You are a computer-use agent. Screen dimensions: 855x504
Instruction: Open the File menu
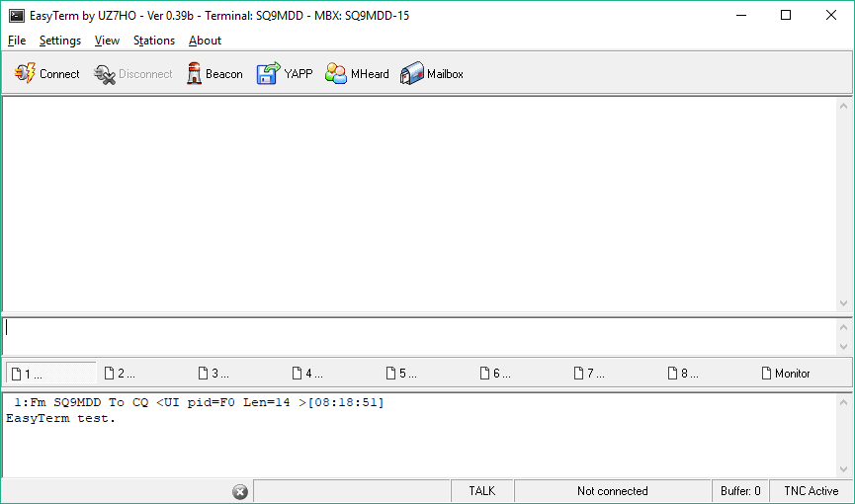[x=17, y=41]
